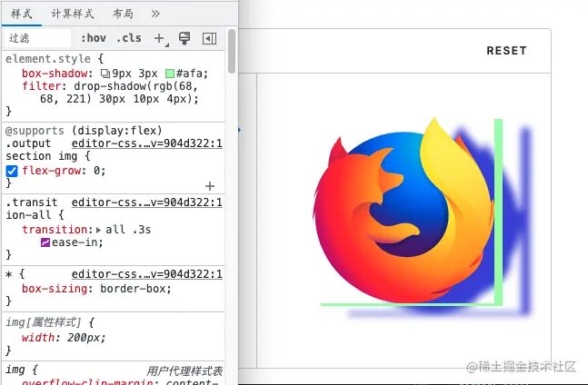Open the ease-in bezier curve editor icon
This screenshot has width=588, height=385.
pyautogui.click(x=45, y=242)
